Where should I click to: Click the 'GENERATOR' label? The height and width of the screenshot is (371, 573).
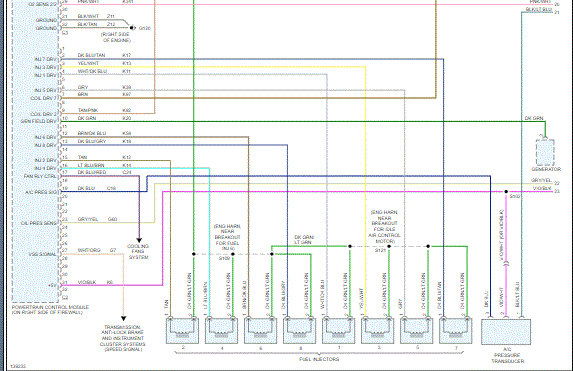(546, 169)
